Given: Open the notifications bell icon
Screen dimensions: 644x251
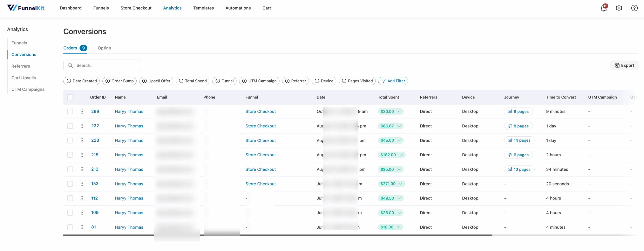Looking at the screenshot, I should pyautogui.click(x=603, y=8).
